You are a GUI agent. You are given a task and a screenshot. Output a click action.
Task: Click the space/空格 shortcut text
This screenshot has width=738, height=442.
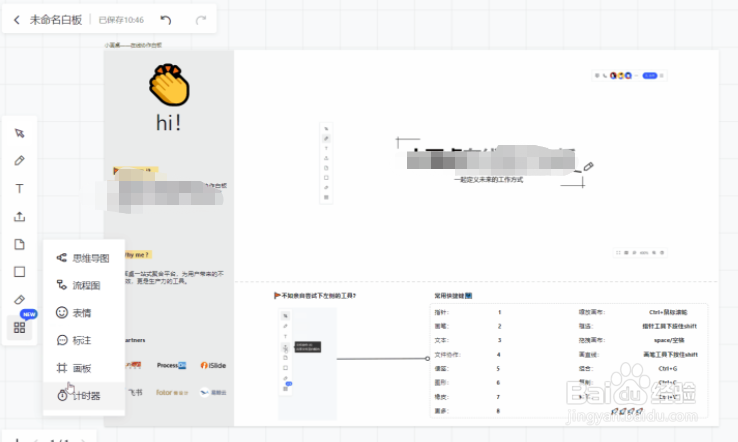[669, 340]
